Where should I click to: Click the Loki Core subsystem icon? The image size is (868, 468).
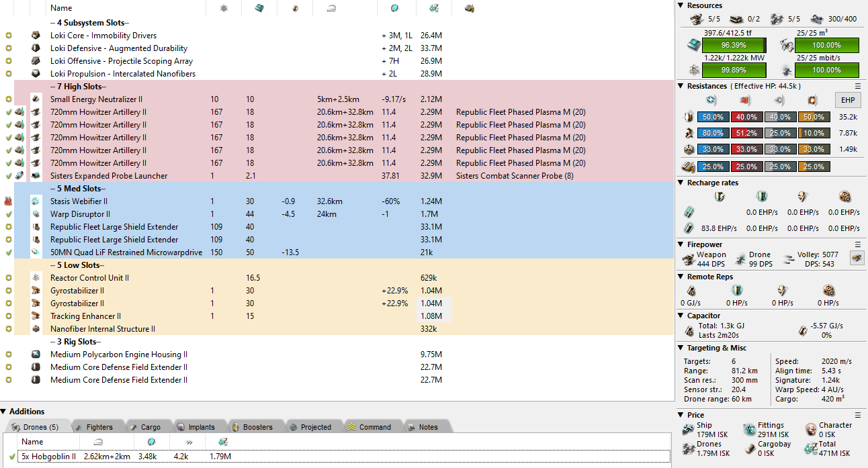tap(36, 36)
